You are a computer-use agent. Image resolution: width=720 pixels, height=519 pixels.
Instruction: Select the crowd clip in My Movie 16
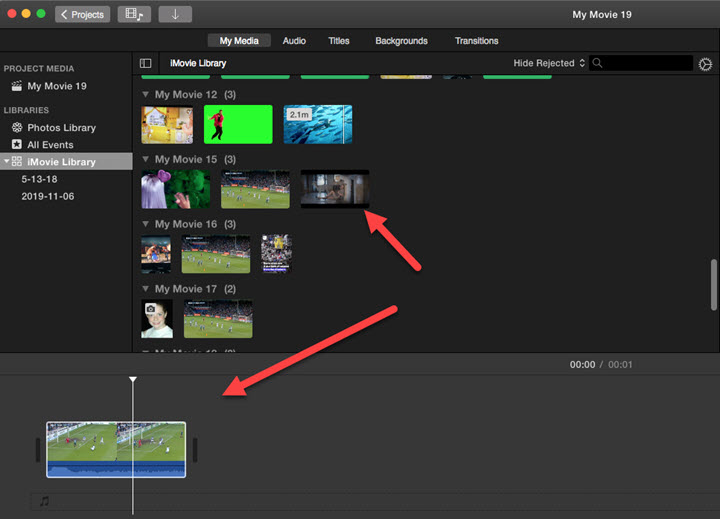[276, 254]
